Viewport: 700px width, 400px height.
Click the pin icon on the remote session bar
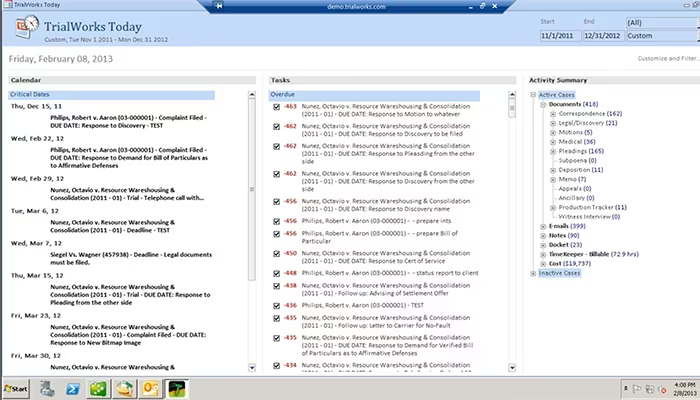[219, 6]
